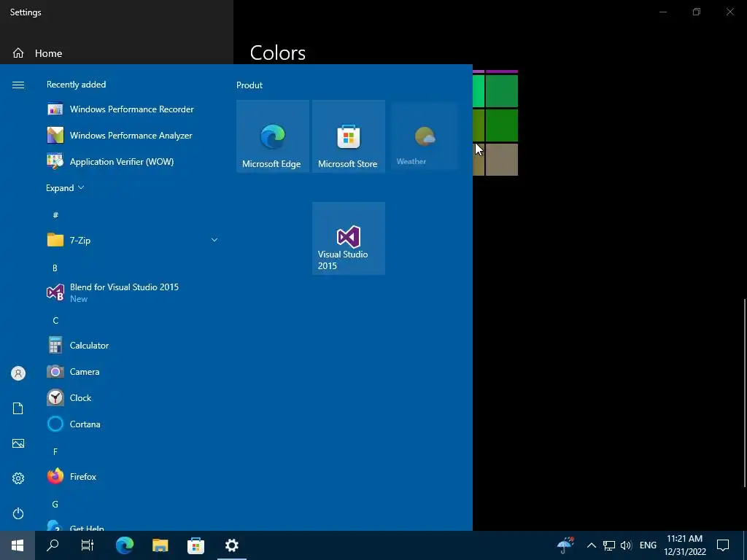Open Documents from Start sidebar
Image resolution: width=747 pixels, height=560 pixels.
tap(18, 408)
